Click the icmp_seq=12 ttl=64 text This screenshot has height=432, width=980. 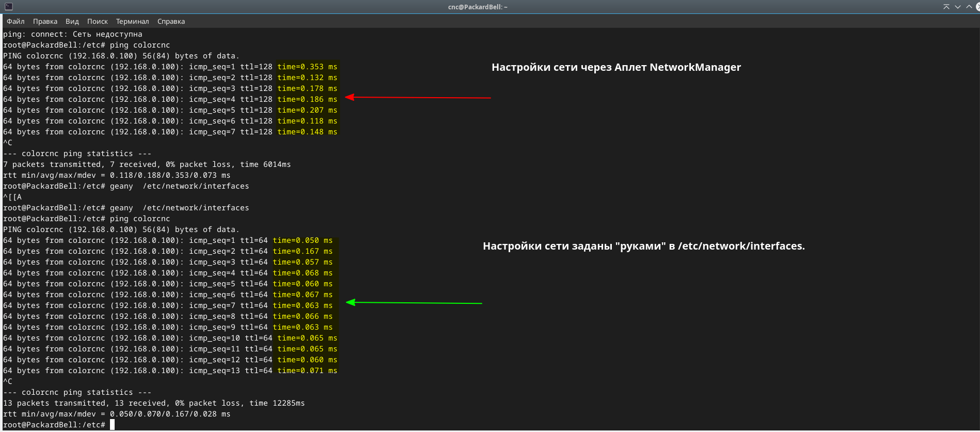(x=230, y=360)
